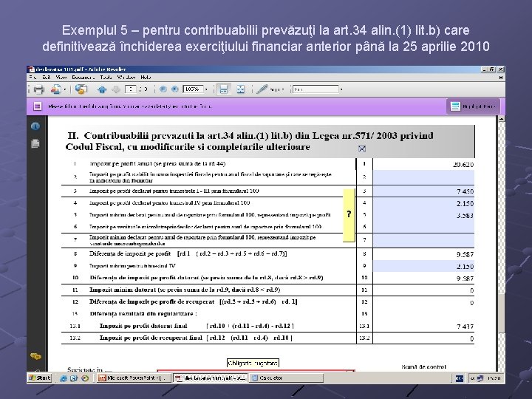Click the page number input field
The height and width of the screenshot is (399, 532).
coord(130,89)
